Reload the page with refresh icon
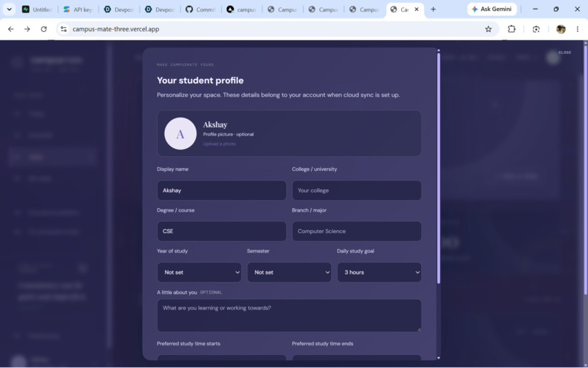 [x=44, y=29]
